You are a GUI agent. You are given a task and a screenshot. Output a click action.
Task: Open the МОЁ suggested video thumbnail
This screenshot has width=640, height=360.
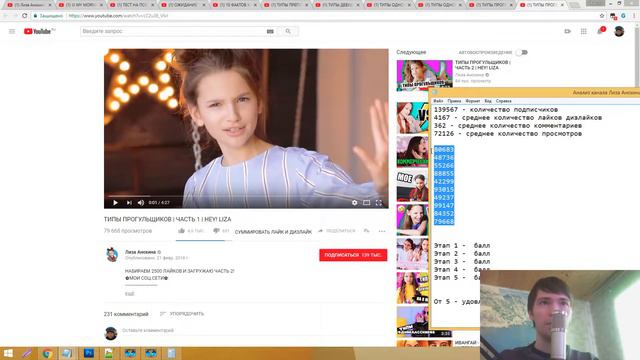[413, 186]
